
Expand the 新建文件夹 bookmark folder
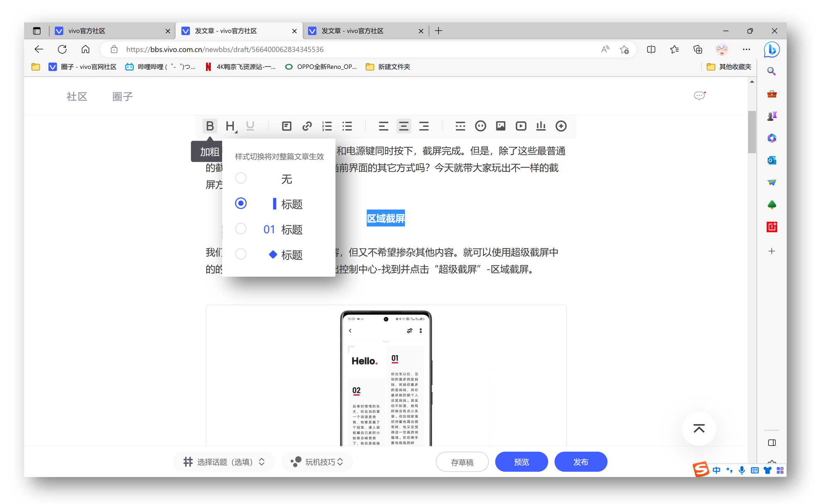tap(388, 67)
